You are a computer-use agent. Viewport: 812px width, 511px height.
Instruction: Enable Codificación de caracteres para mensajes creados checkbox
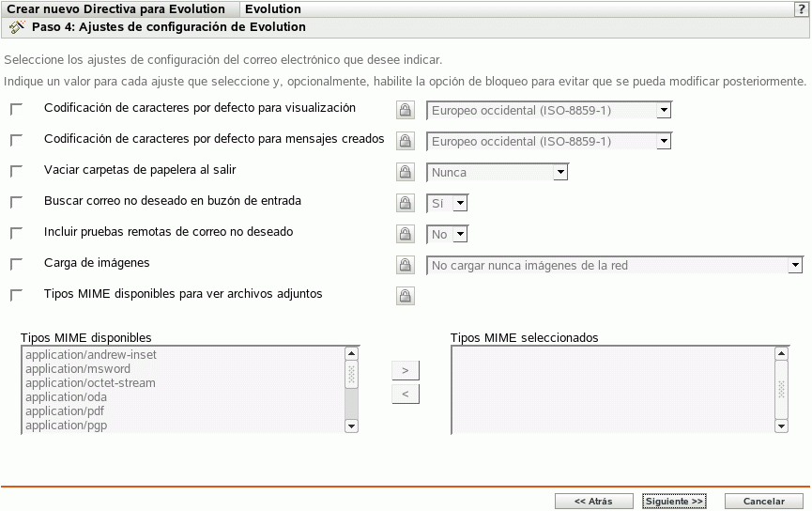click(17, 141)
